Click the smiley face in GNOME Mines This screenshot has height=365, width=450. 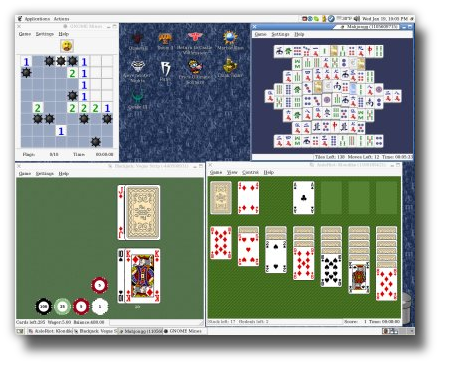[67, 46]
